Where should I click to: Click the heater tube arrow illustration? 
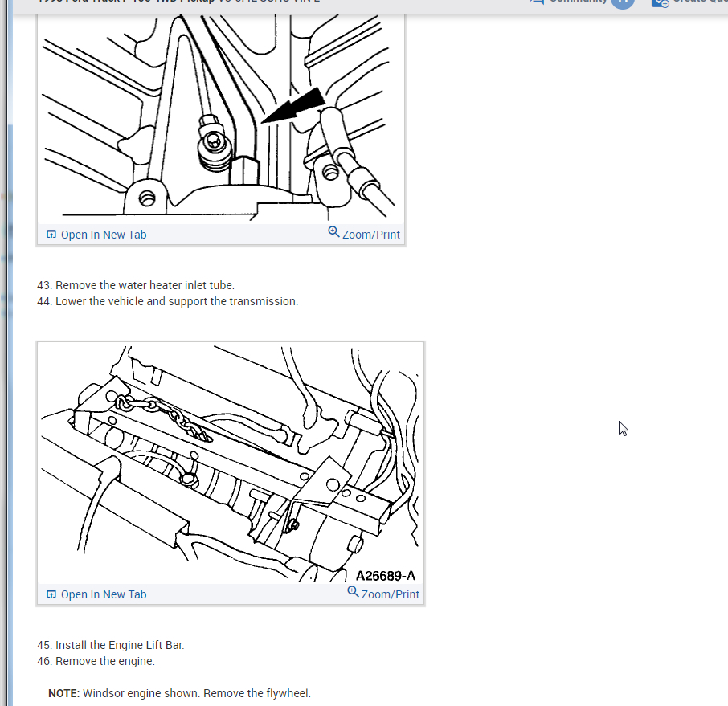pyautogui.click(x=221, y=118)
